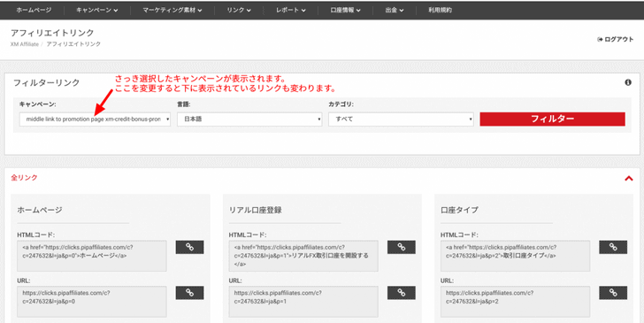
Task: Copy the ホームページ HTML code link
Action: tap(189, 247)
